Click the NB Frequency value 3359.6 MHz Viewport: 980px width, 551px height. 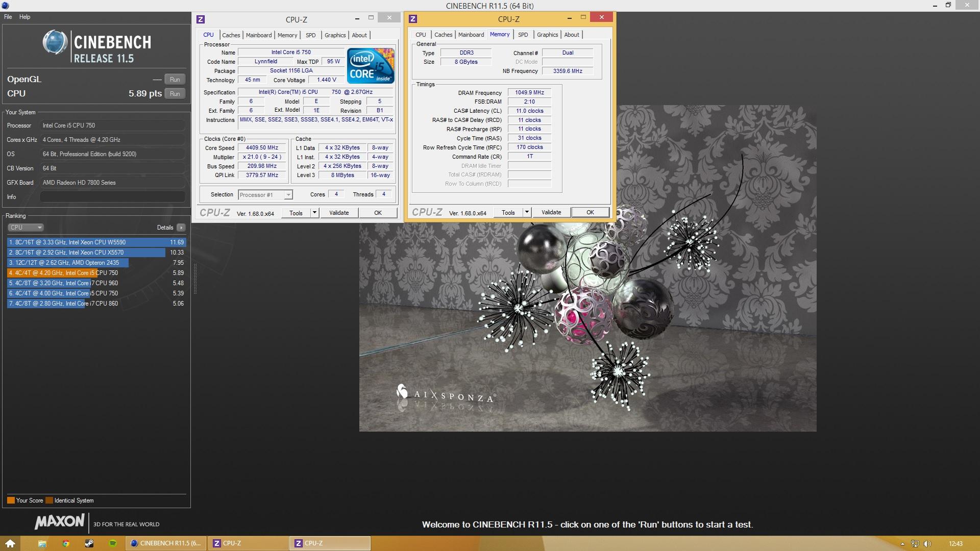coord(568,71)
